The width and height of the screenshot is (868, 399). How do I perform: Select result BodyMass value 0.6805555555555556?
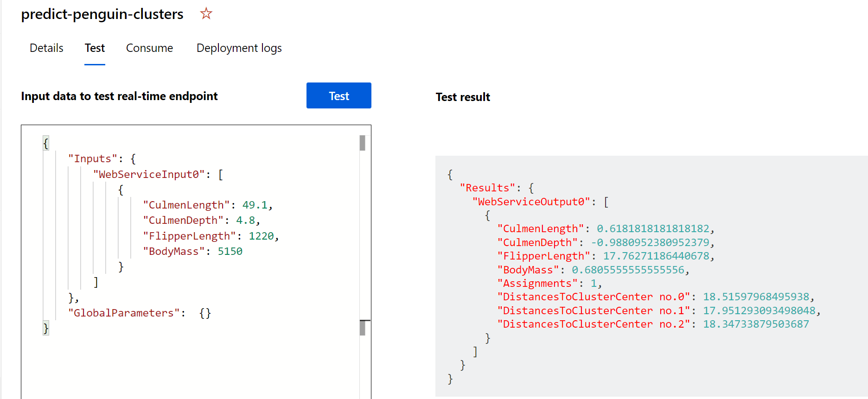pyautogui.click(x=628, y=270)
